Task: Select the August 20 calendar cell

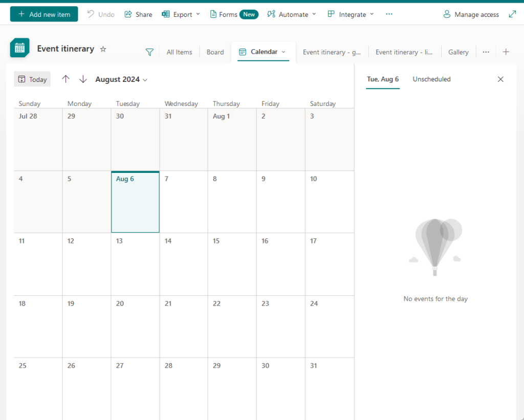Action: pyautogui.click(x=135, y=326)
